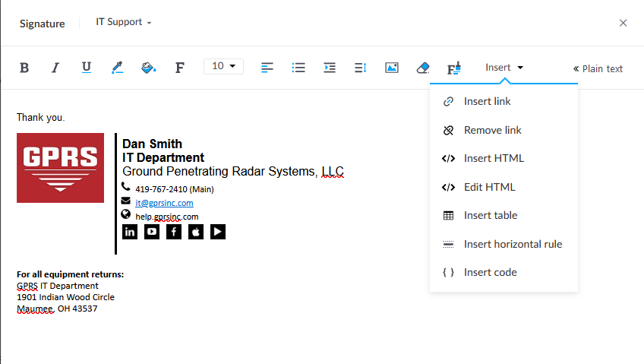Open the text color picker
Image resolution: width=644 pixels, height=364 pixels.
pos(117,68)
